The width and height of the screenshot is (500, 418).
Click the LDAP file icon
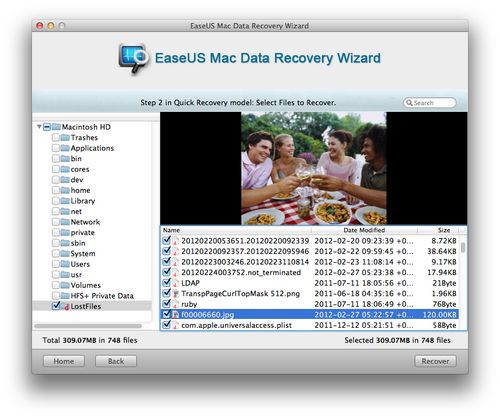click(x=176, y=283)
